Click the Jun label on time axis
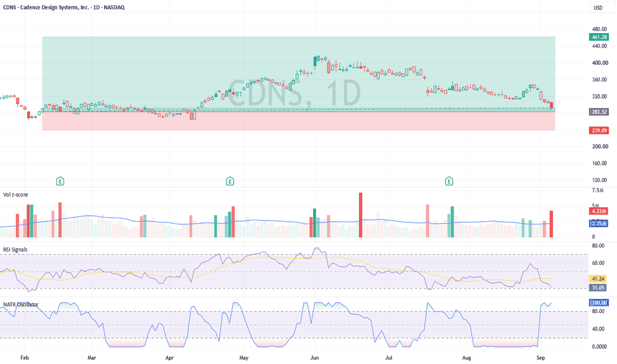Viewport: 617px width, 364px height. 314,357
